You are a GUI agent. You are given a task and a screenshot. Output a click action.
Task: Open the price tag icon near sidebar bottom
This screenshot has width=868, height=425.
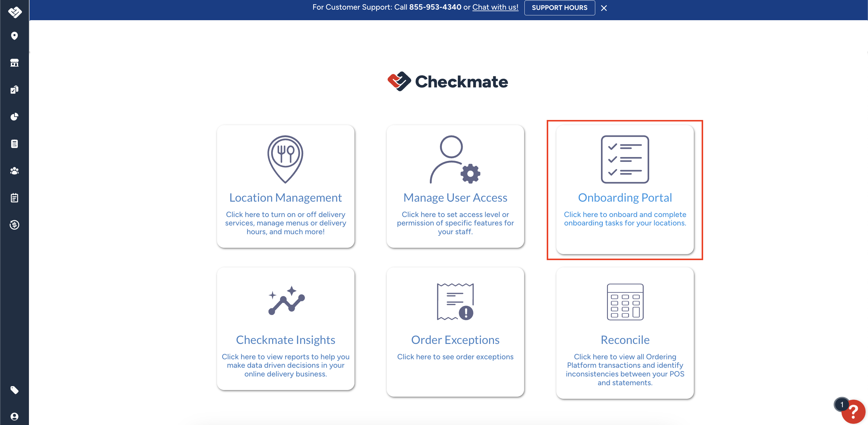pyautogui.click(x=14, y=390)
